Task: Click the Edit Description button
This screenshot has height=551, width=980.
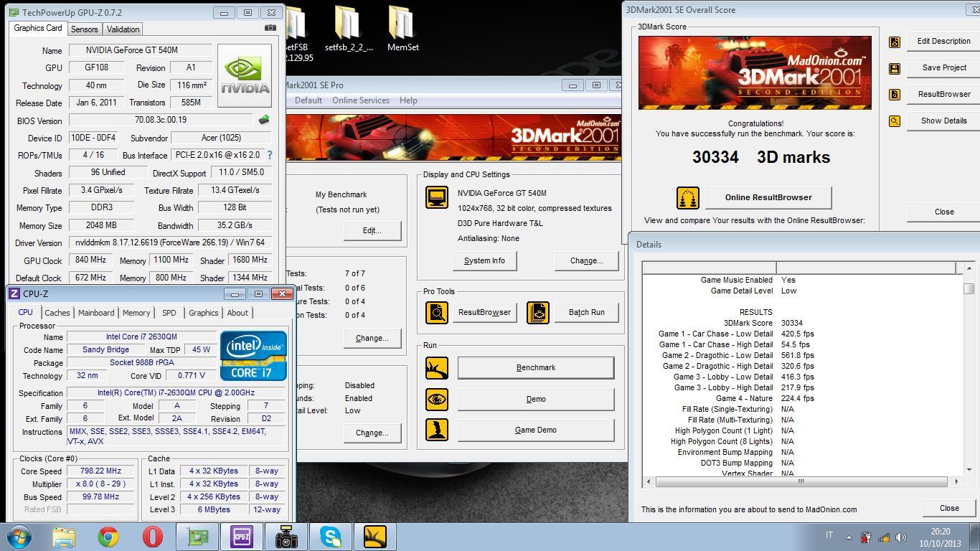Action: pos(943,41)
